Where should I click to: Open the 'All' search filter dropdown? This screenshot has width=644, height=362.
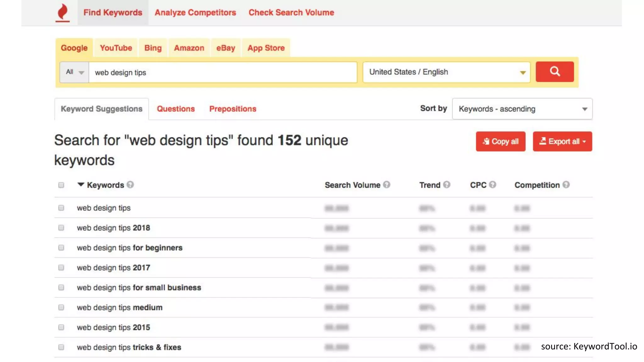(75, 72)
